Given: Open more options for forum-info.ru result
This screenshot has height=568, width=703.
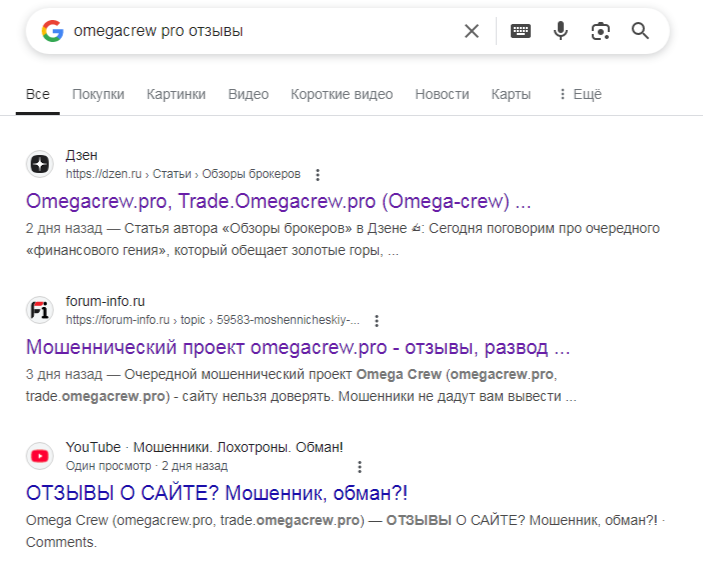Looking at the screenshot, I should pos(377,321).
